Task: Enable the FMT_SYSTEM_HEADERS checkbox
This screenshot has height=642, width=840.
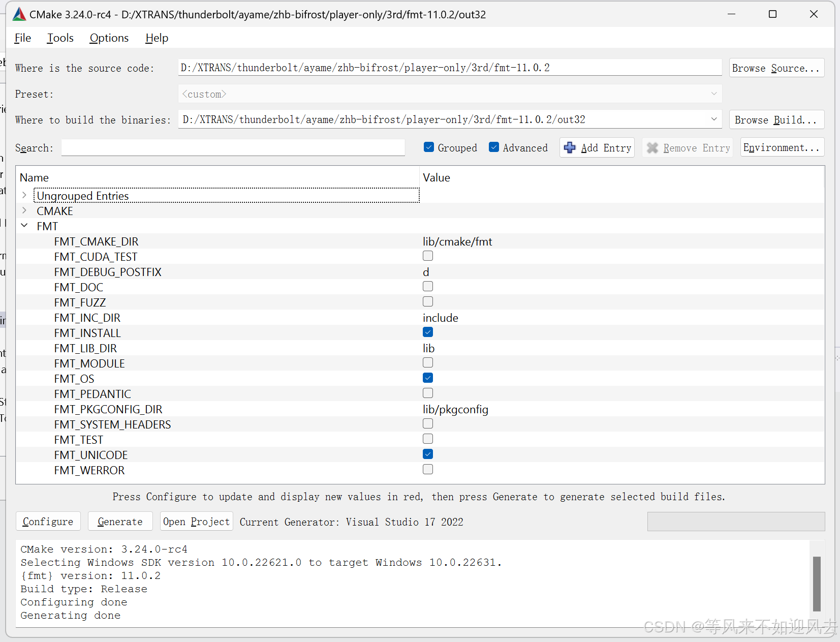Action: tap(428, 424)
